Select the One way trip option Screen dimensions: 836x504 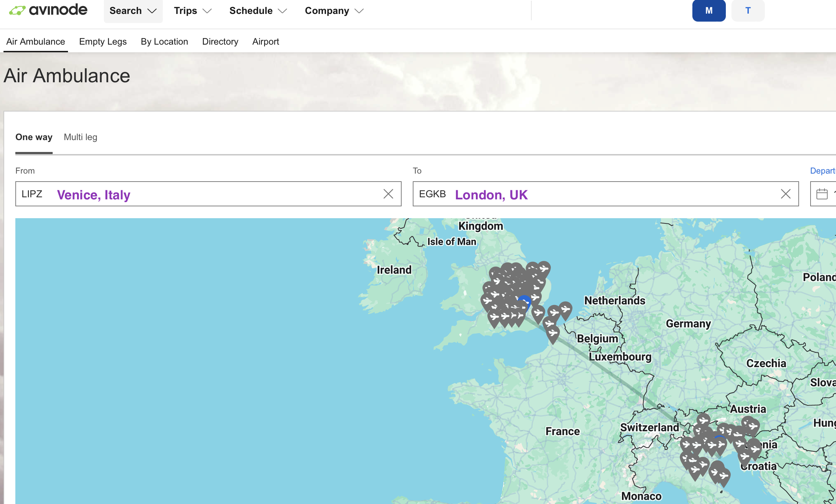pos(34,137)
